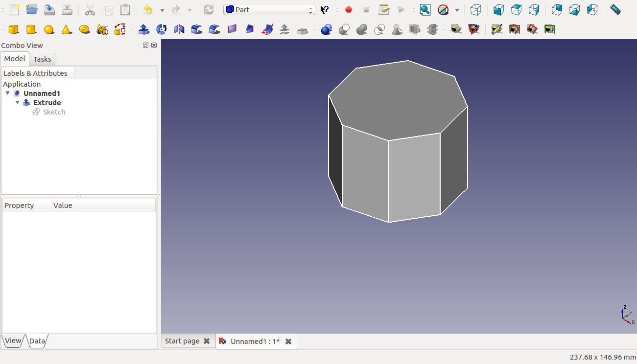The height and width of the screenshot is (364, 637).
Task: Open the Start page tab
Action: [x=182, y=341]
